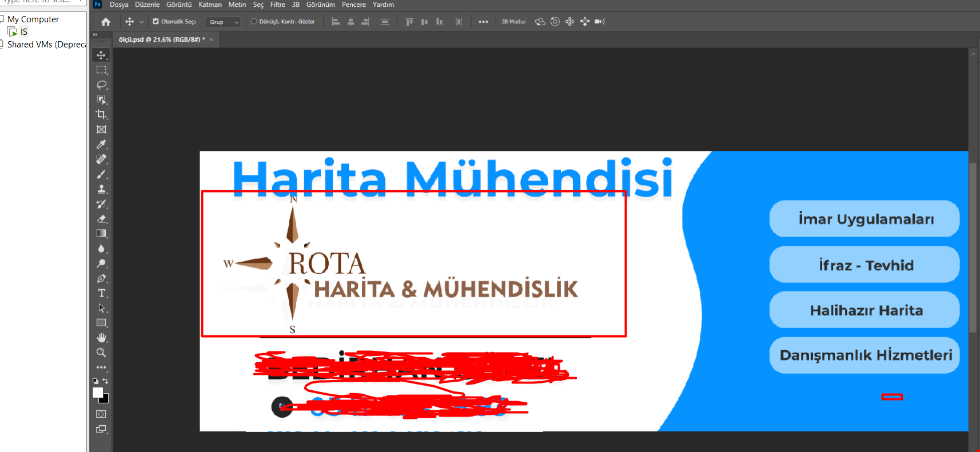This screenshot has height=452, width=980.
Task: Align bottom edges in options bar
Action: pyautogui.click(x=439, y=22)
